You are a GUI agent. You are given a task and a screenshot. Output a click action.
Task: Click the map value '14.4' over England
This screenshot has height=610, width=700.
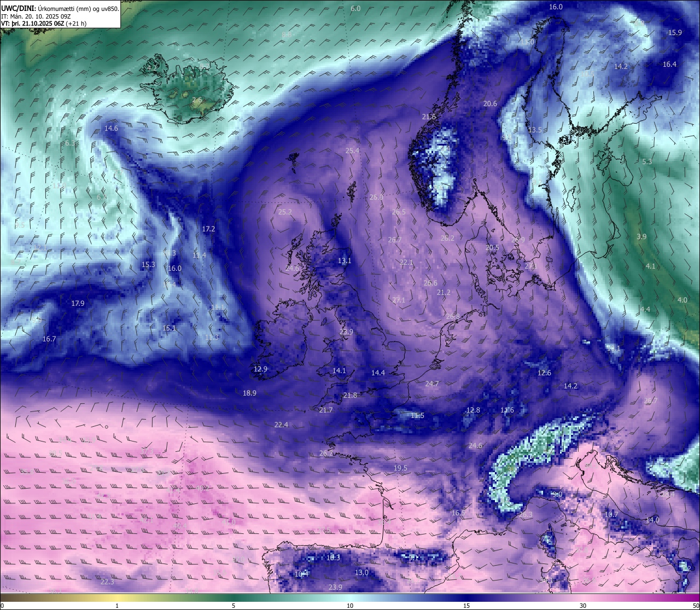tap(378, 373)
